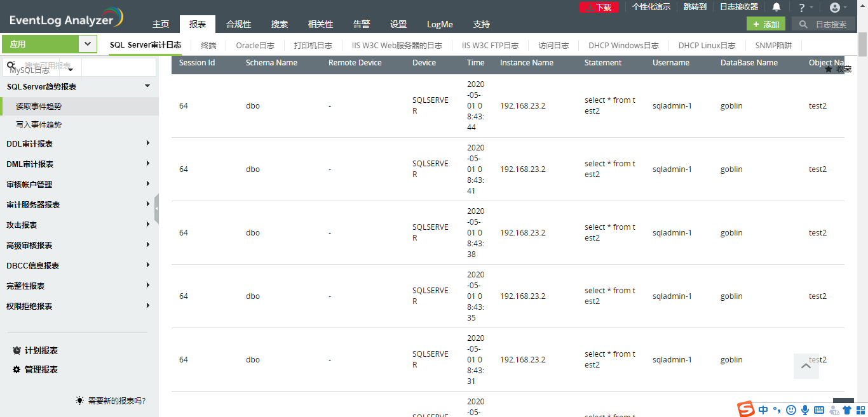Viewport: 868px width, 417px height.
Task: Click the red 下载 download button
Action: click(x=599, y=7)
